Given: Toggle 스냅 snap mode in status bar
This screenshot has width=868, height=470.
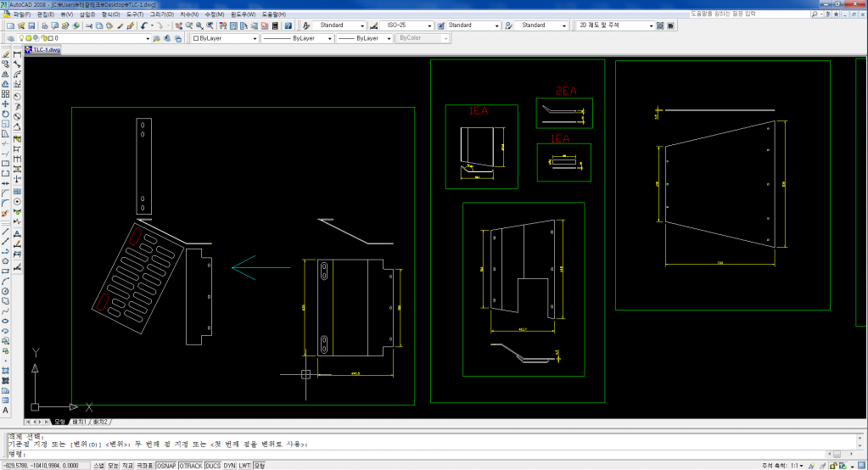Looking at the screenshot, I should [98, 466].
